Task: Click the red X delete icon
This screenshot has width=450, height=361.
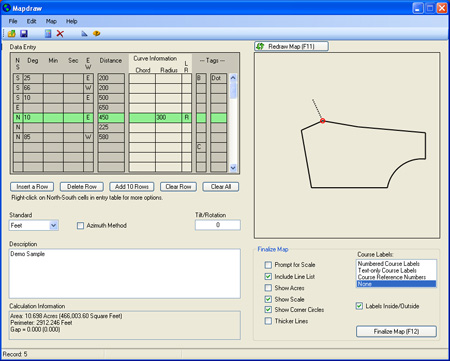Action: (x=60, y=33)
